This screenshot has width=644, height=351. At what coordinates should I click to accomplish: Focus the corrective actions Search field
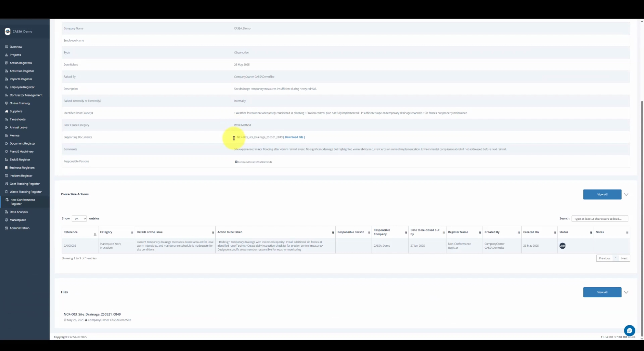pos(599,219)
